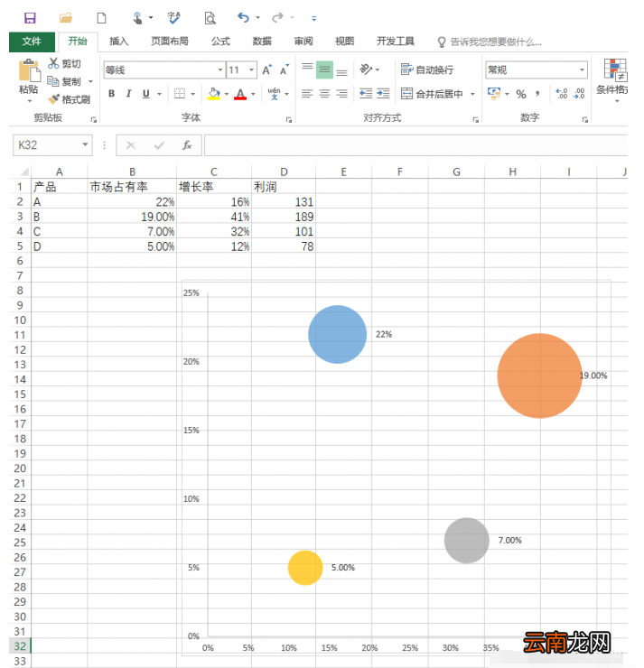The image size is (644, 668).
Task: Click in the formula bar
Action: click(415, 145)
